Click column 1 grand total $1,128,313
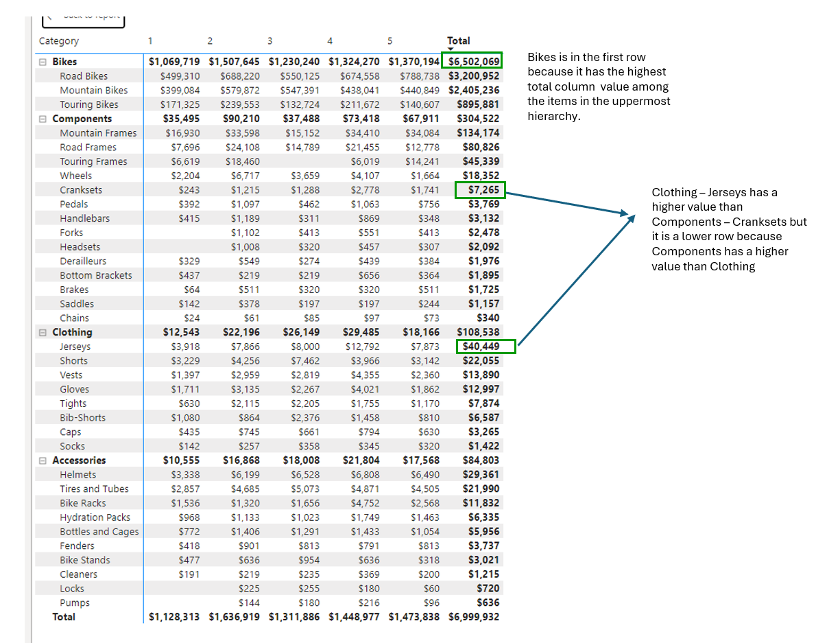Screen dimensions: 840x643 coord(174,617)
